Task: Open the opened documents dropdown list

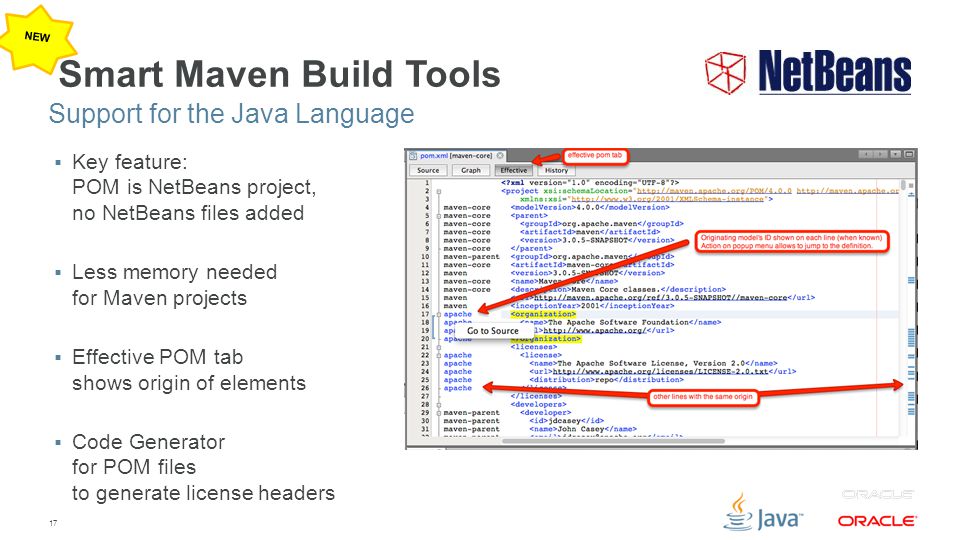Action: (895, 154)
